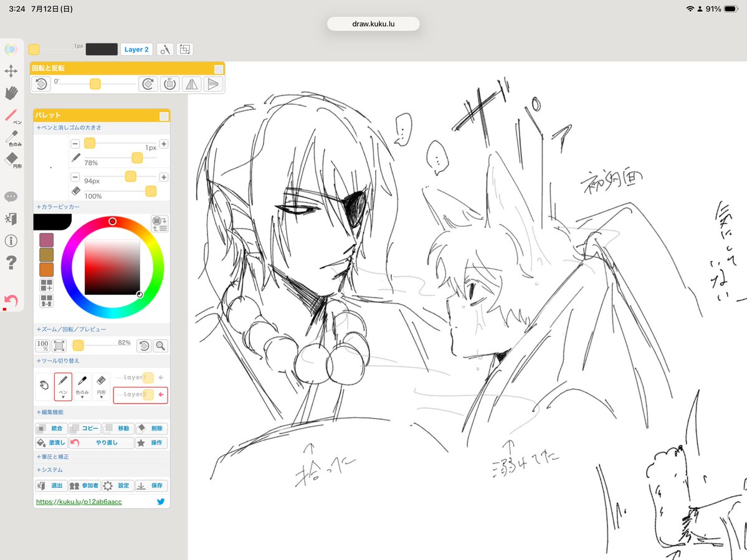The image size is (747, 560).
Task: Reset rotation to 0° with circular icon
Action: pyautogui.click(x=169, y=84)
